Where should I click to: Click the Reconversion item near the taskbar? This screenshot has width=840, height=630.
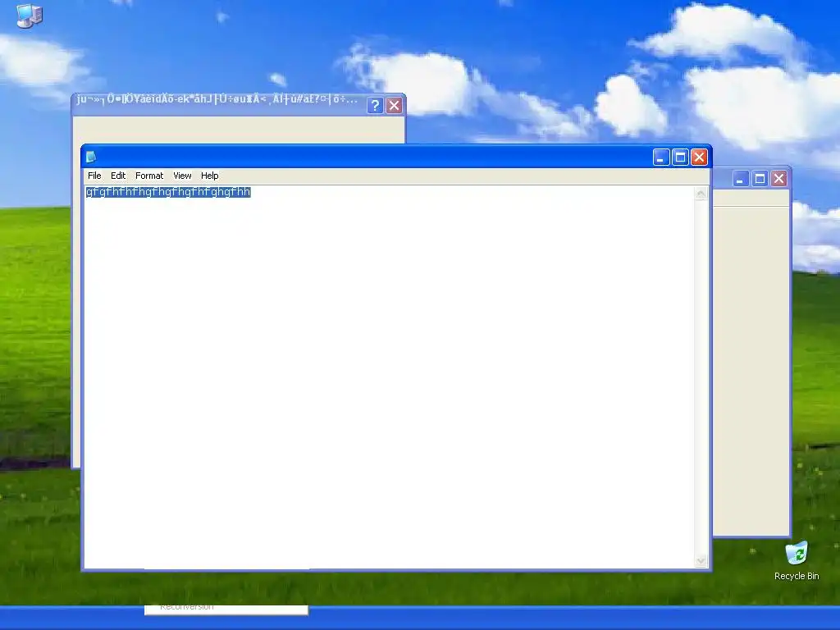226,609
